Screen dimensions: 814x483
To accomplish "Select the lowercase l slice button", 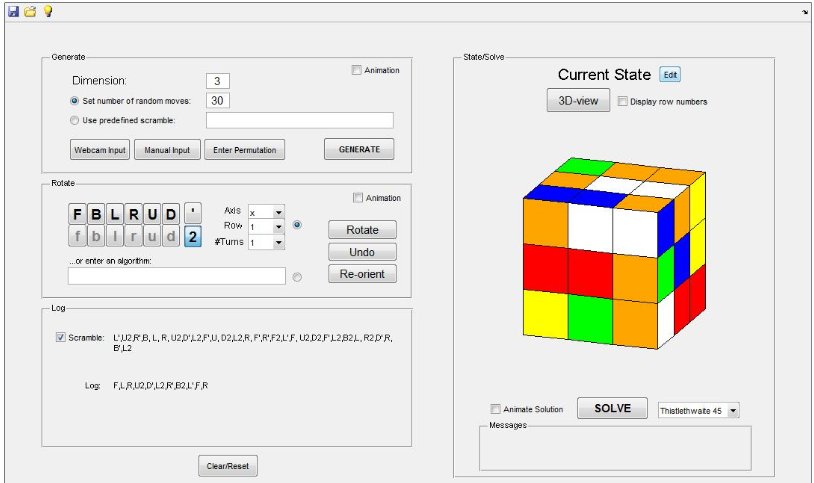I will (x=115, y=237).
